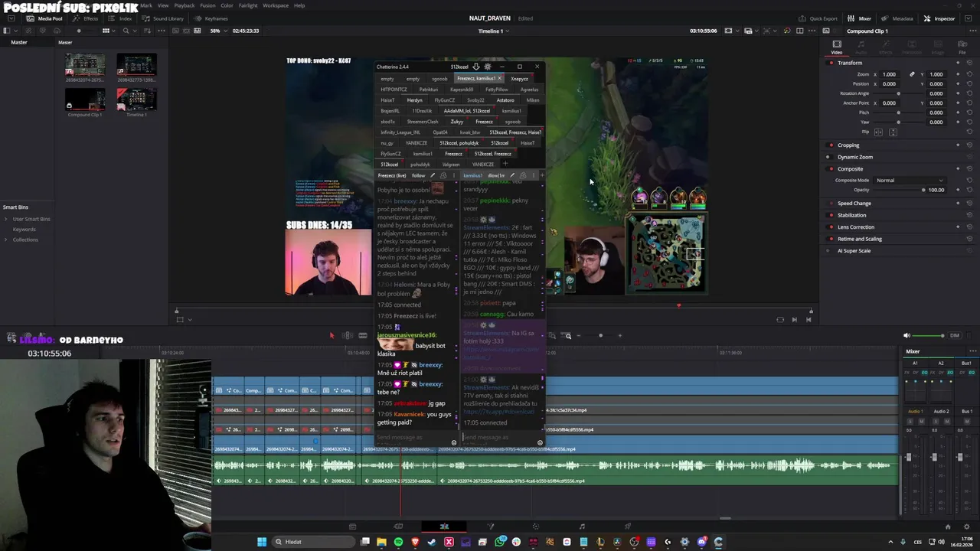Select the Compound Clip 1 thumbnail
This screenshot has height=551, width=980.
coord(85,99)
